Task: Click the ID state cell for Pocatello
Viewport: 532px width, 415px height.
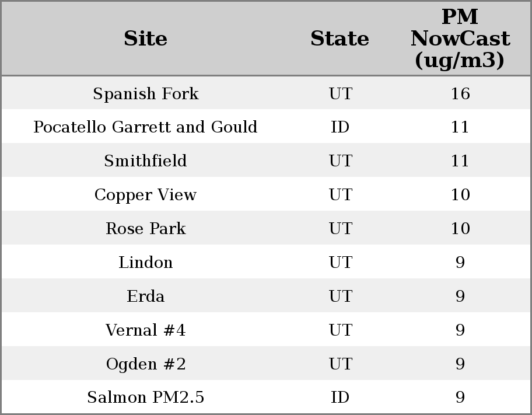Action: click(339, 127)
